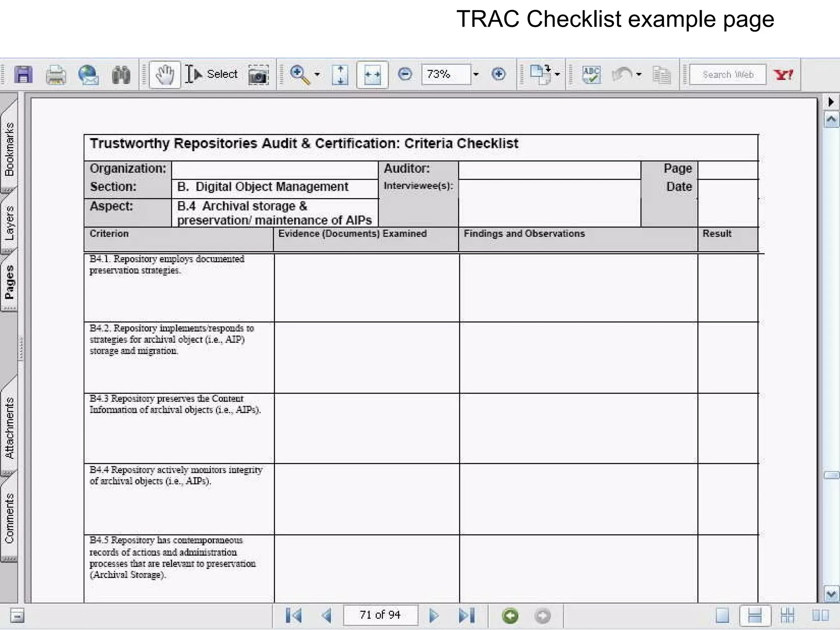Viewport: 840px width, 630px height.
Task: Select Continuous page layout icon
Action: pyautogui.click(x=755, y=616)
